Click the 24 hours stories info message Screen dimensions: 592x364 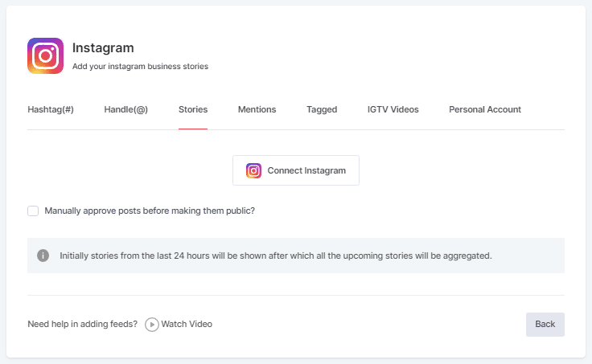(x=275, y=256)
